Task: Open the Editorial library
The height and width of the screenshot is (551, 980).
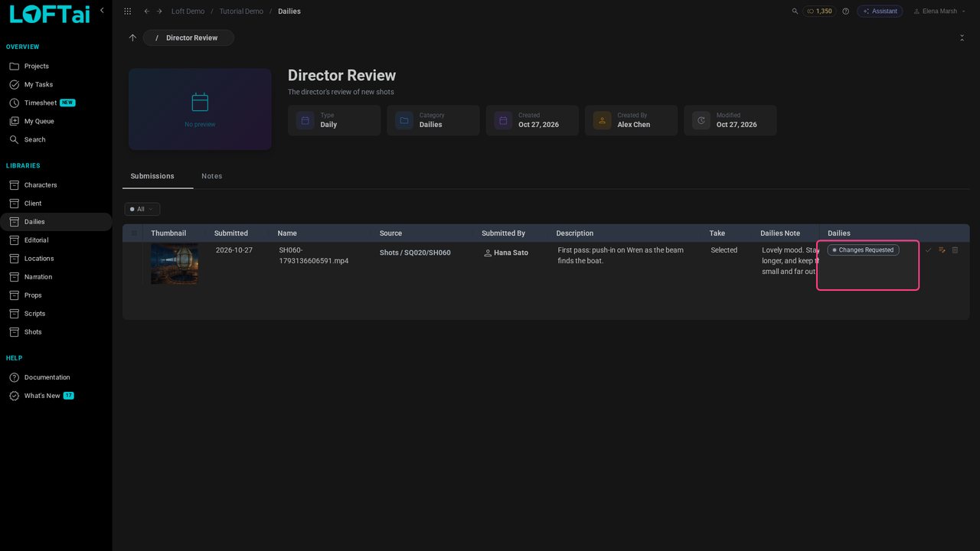Action: pos(56,240)
